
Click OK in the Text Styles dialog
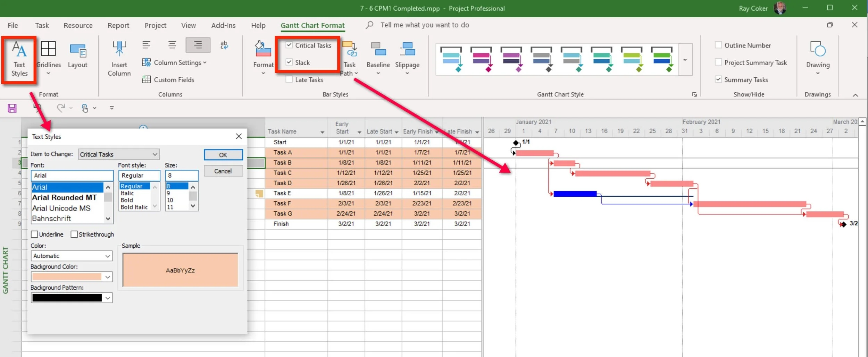223,155
